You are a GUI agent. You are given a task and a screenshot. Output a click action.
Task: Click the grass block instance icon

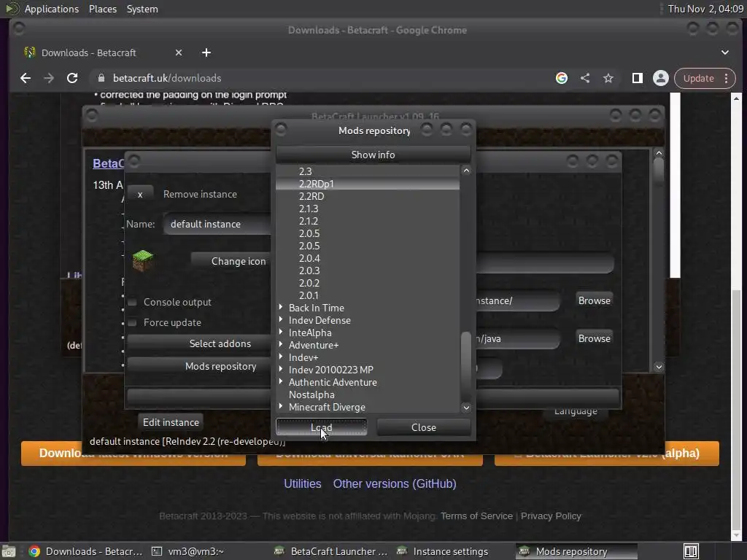[142, 260]
